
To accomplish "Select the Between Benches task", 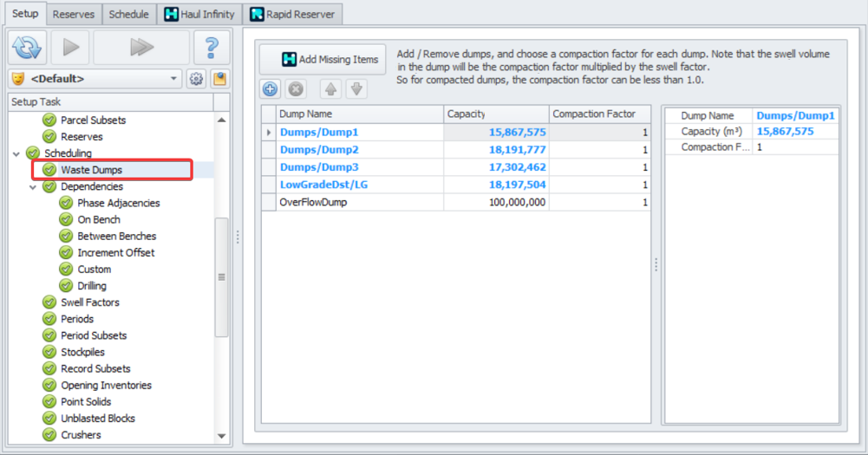I will [x=117, y=237].
